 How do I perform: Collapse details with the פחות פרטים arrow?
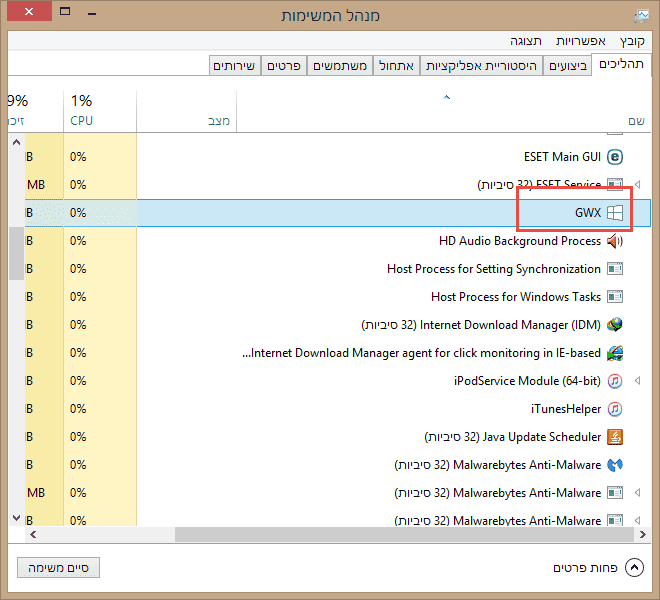[634, 568]
